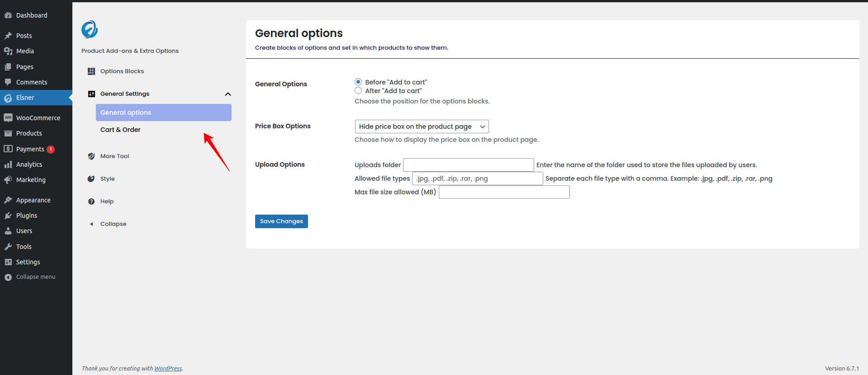This screenshot has width=868, height=375.
Task: Click the Help question mark icon
Action: 91,202
